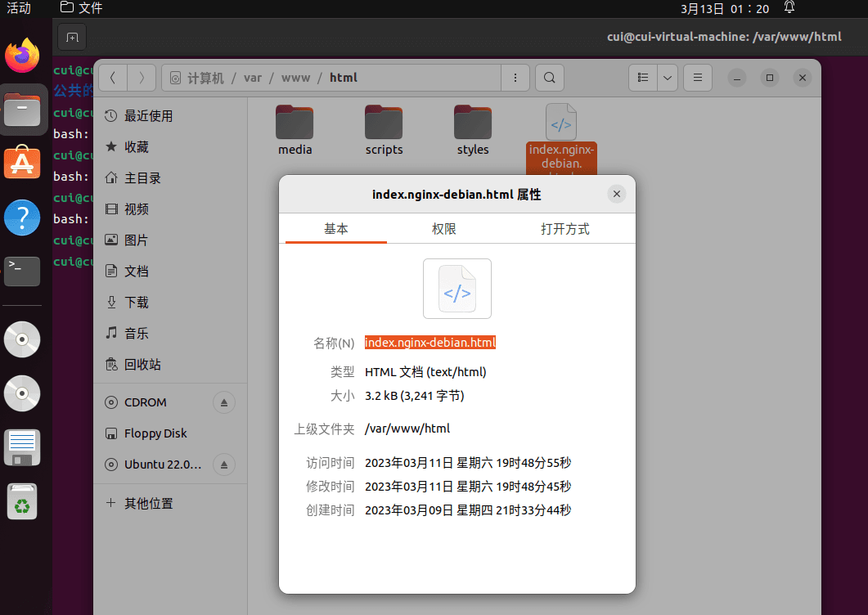Open Firefox from the dock

click(22, 56)
